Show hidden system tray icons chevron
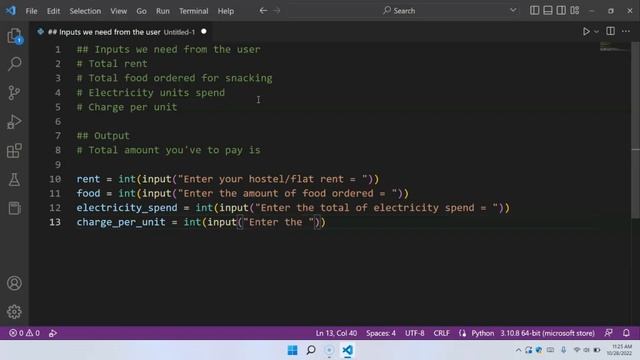640x360 pixels. coord(518,350)
